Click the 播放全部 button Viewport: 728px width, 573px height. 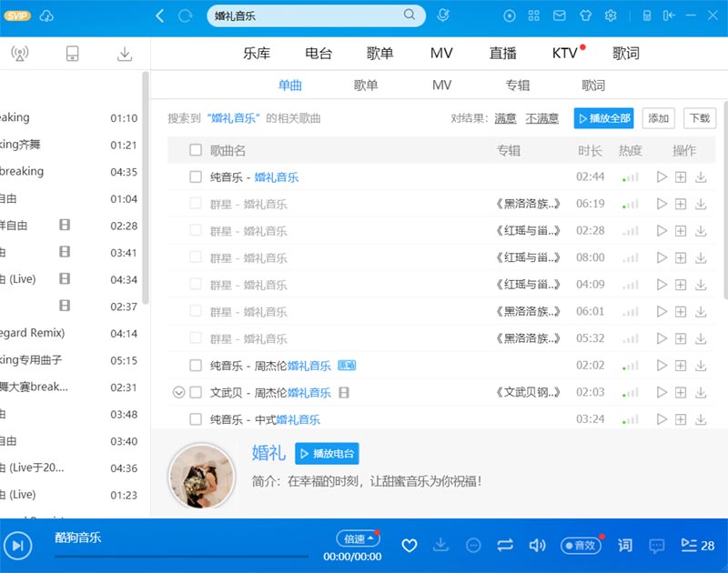[x=603, y=118]
